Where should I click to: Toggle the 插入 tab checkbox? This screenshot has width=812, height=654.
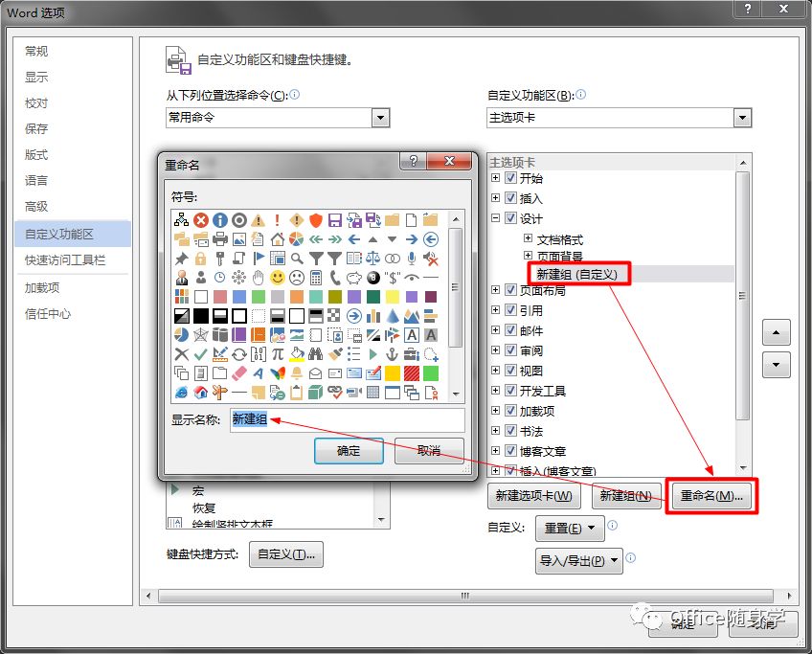pyautogui.click(x=510, y=198)
